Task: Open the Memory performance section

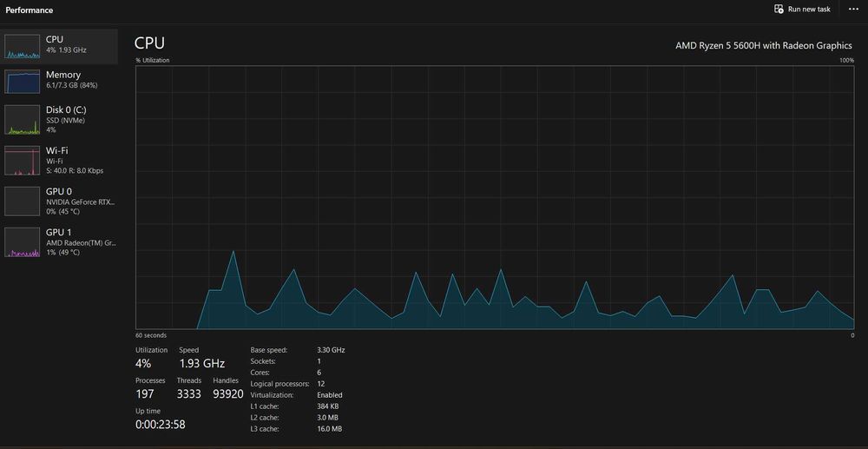Action: click(x=59, y=80)
